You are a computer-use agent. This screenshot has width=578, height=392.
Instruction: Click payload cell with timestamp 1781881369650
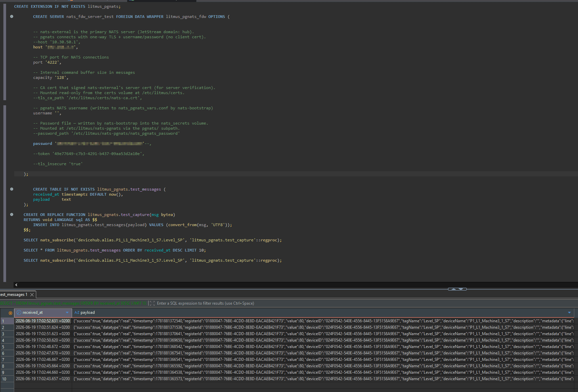323,340
